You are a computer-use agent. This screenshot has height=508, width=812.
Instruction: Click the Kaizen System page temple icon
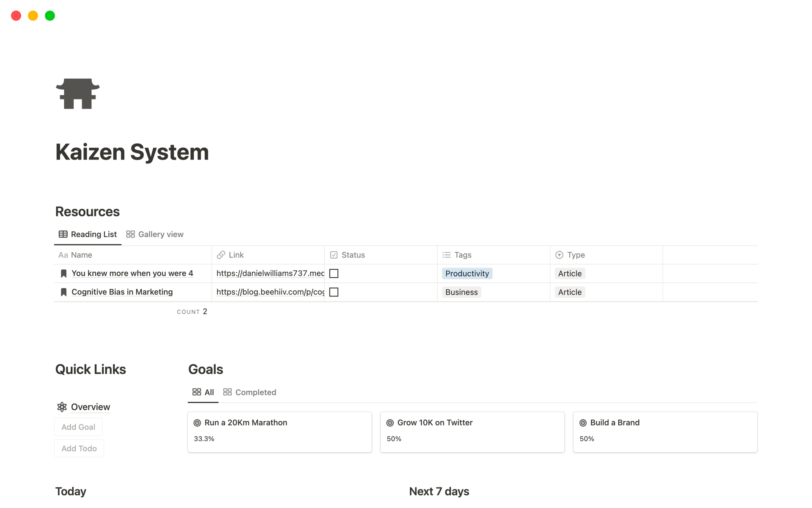pyautogui.click(x=78, y=94)
